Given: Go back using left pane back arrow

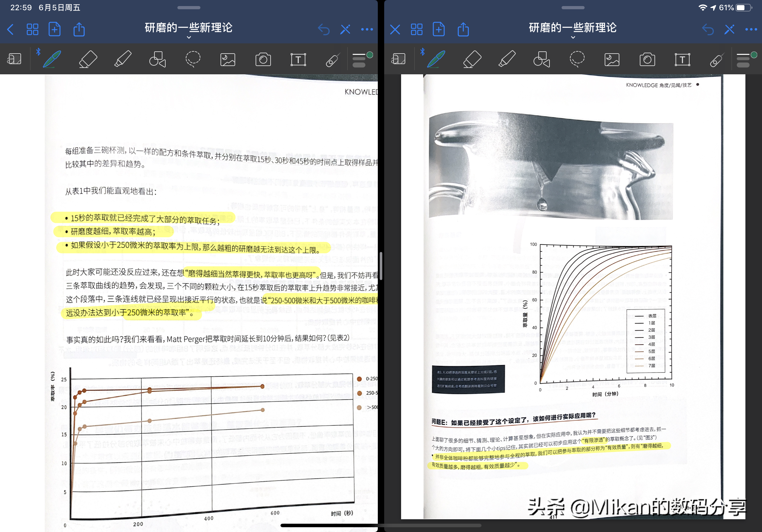Looking at the screenshot, I should click(x=11, y=30).
